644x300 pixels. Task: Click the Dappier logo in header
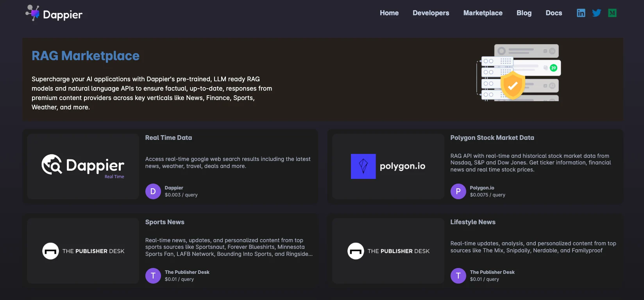point(54,13)
